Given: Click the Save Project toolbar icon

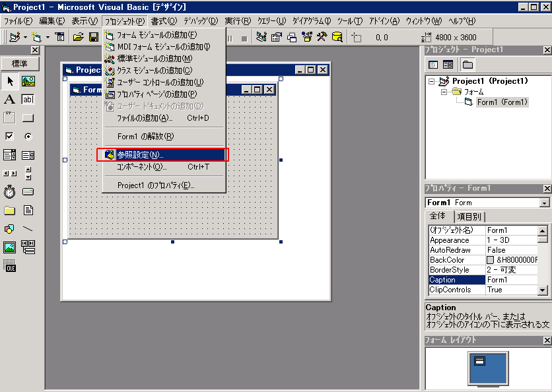Looking at the screenshot, I should pyautogui.click(x=93, y=38).
